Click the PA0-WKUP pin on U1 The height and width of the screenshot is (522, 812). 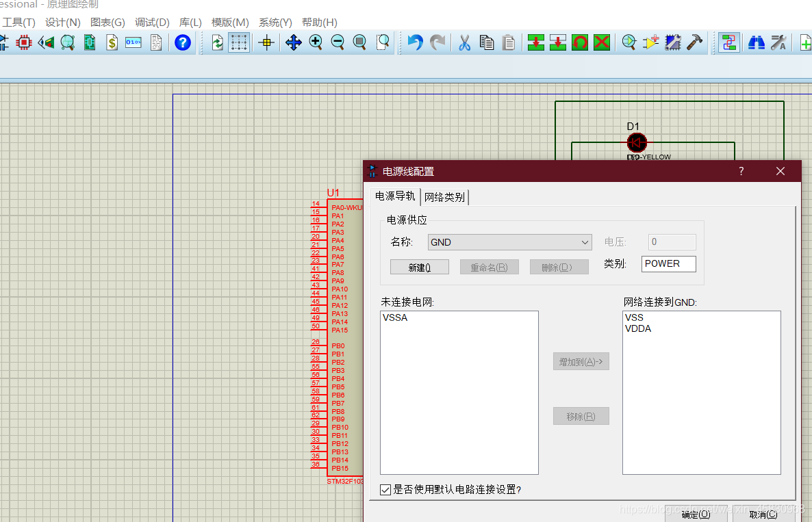tap(346, 208)
